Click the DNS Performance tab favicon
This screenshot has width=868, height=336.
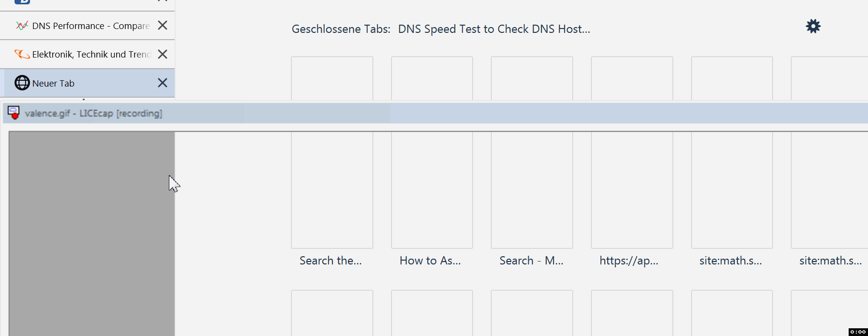[22, 26]
